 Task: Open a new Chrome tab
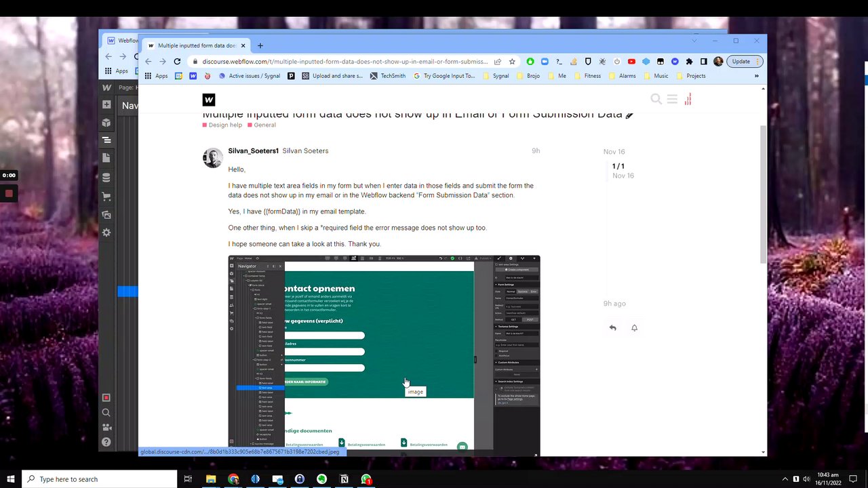(260, 45)
